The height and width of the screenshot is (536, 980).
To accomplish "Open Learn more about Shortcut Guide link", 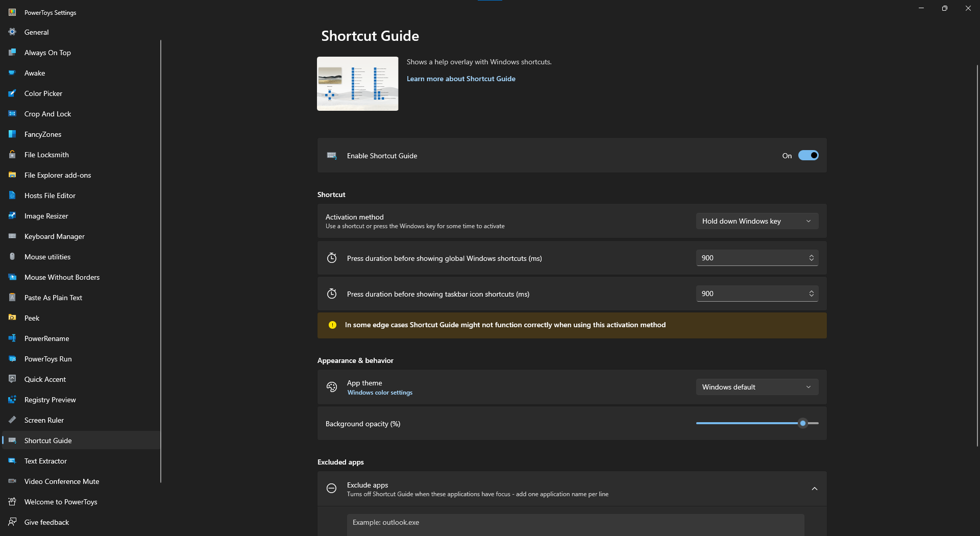I will 461,79.
